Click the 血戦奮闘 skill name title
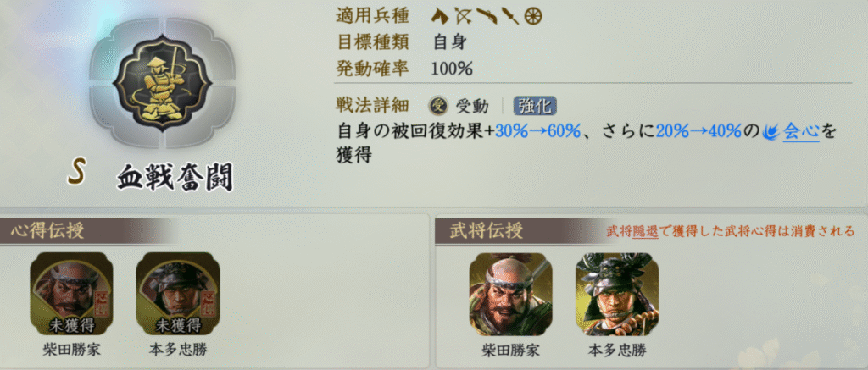Viewport: 868px width, 370px height. click(175, 178)
